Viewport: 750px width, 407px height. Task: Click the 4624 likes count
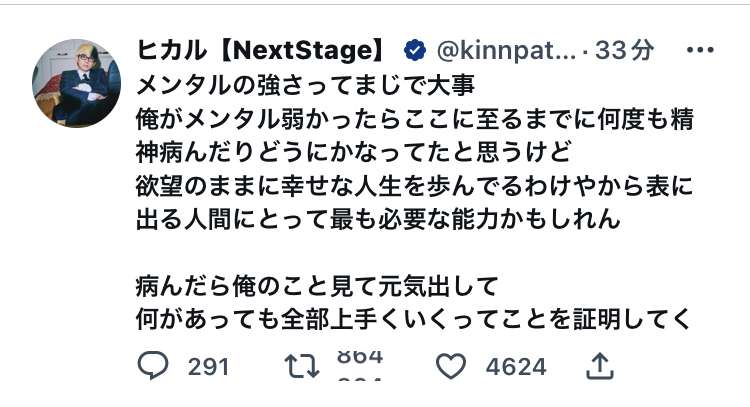pyautogui.click(x=516, y=367)
